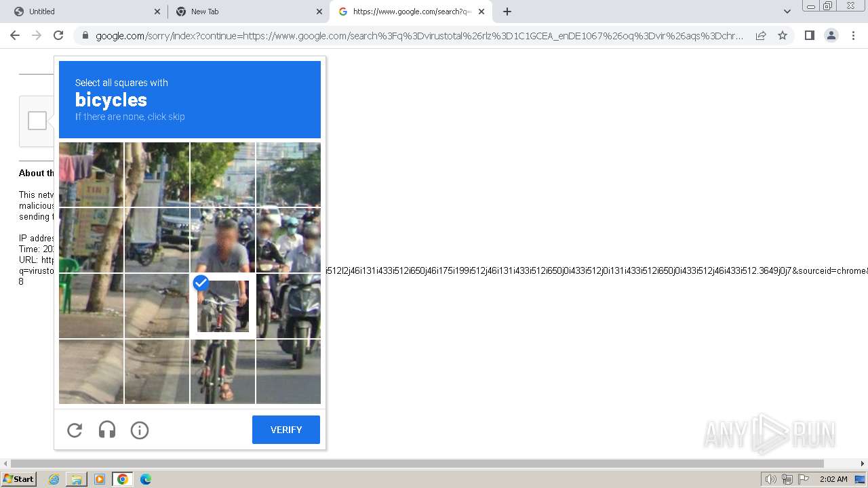
Task: Open the Chrome three-dot menu
Action: [x=853, y=35]
